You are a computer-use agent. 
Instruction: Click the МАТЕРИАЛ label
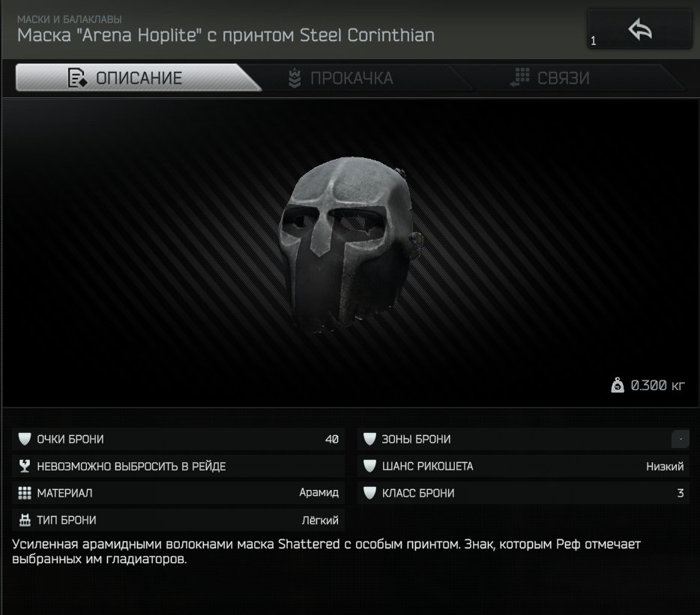64,493
